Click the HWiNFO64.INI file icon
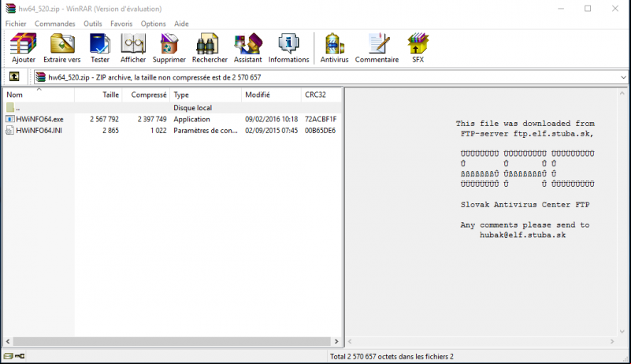 [10, 131]
